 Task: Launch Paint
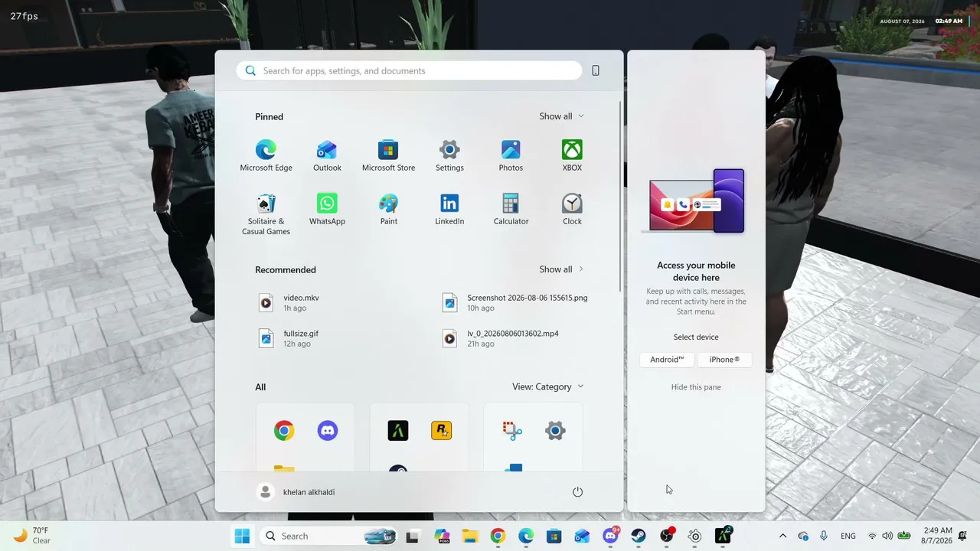point(388,209)
